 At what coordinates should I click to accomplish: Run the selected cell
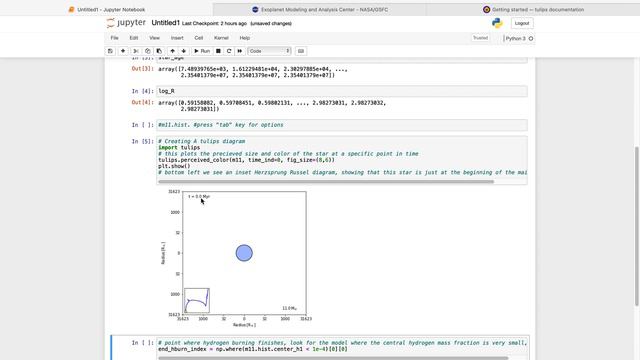pos(202,51)
